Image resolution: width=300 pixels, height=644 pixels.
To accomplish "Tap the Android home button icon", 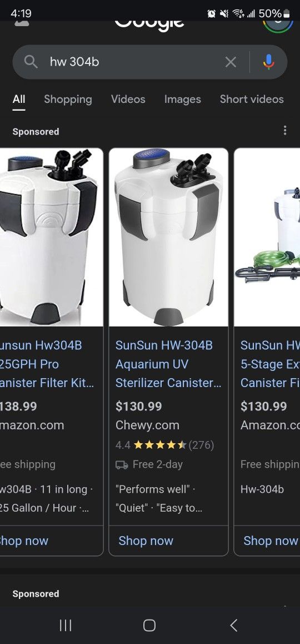I will 149,625.
